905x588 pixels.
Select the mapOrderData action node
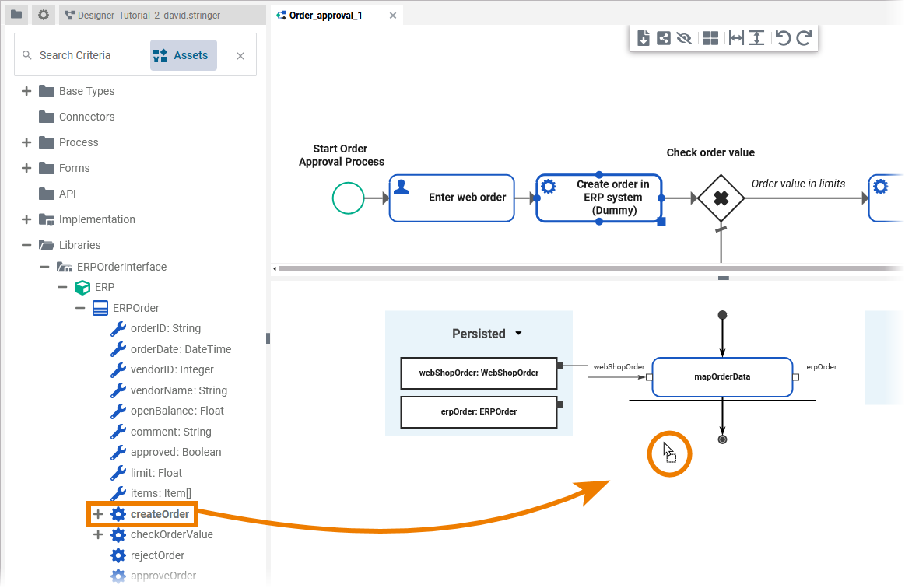point(722,376)
